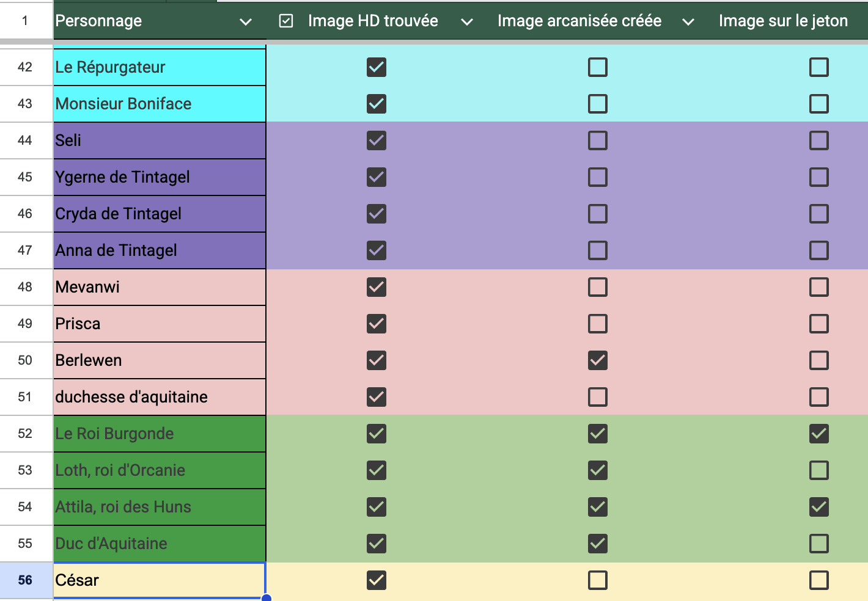The height and width of the screenshot is (601, 868).
Task: Uncheck Image arcanisée créée for Berlewen
Action: pyautogui.click(x=598, y=360)
